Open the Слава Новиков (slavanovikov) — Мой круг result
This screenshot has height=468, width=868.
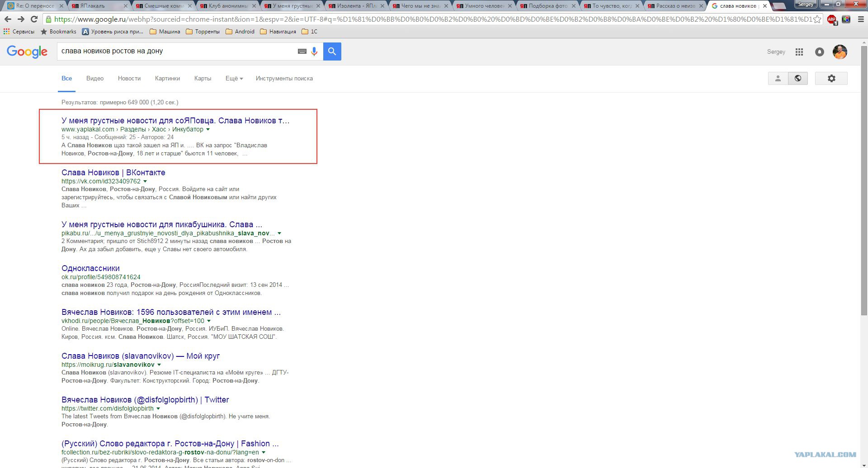(x=141, y=356)
